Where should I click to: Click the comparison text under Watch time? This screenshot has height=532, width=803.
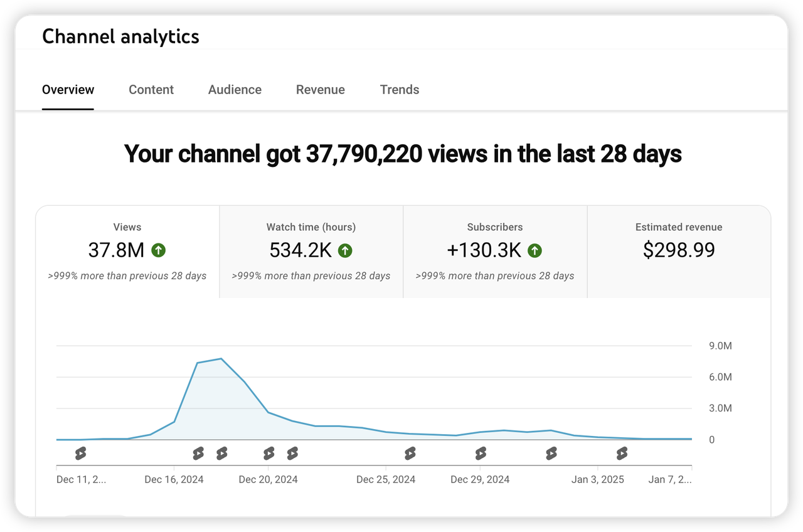point(311,276)
